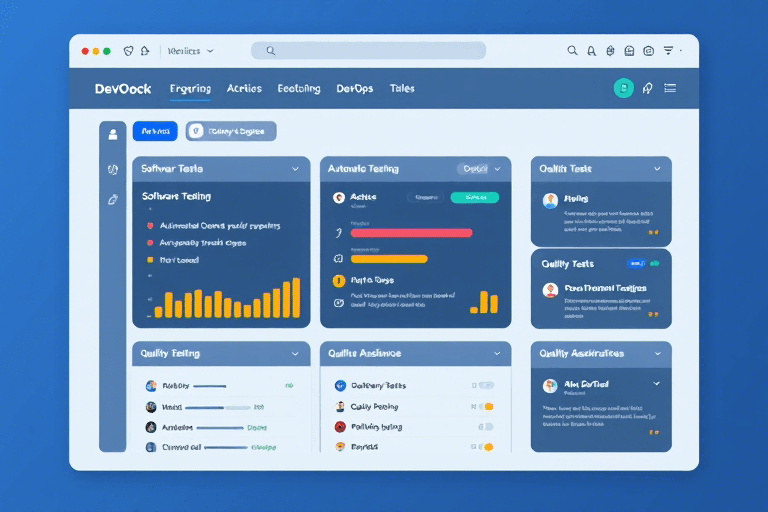Screen dimensions: 768x512
Task: Click the search magnifier icon in browser toolbar
Action: (572, 50)
